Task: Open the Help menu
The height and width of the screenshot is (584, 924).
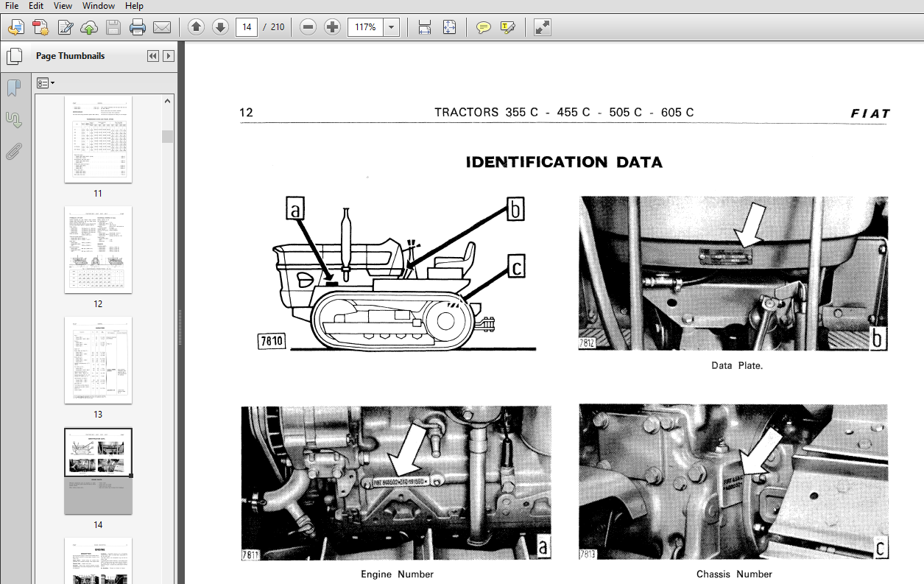Action: [134, 6]
